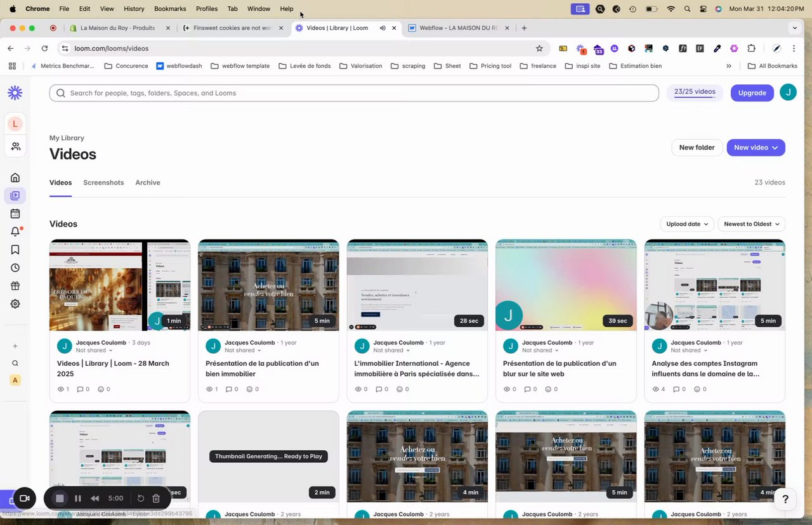Open the Chrome tab search arrow
The width and height of the screenshot is (812, 525).
794,28
